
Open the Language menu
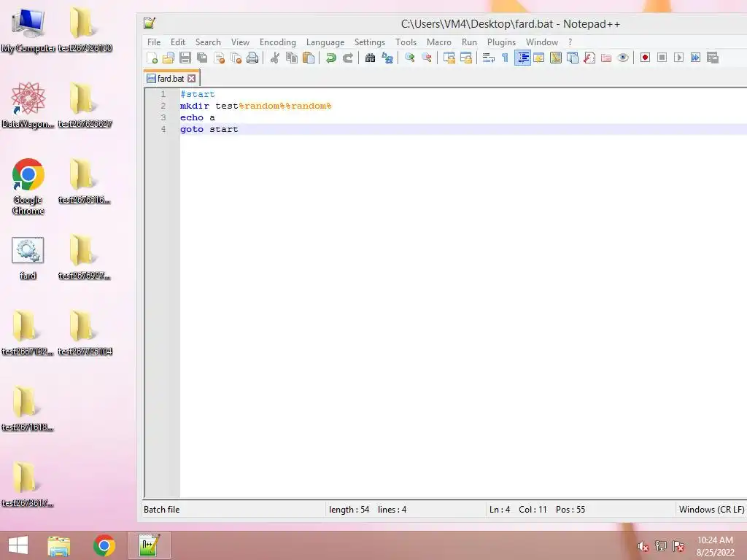[325, 42]
